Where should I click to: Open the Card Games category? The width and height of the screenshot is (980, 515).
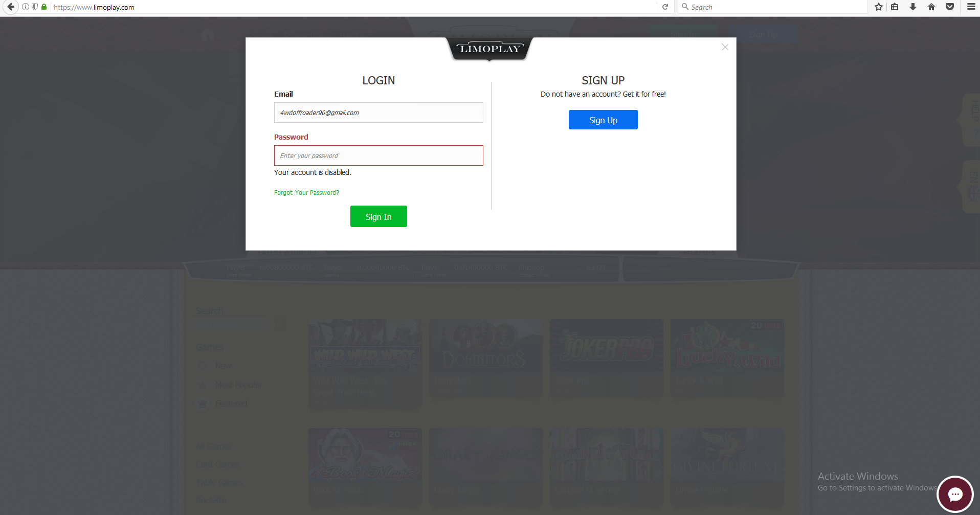click(218, 464)
